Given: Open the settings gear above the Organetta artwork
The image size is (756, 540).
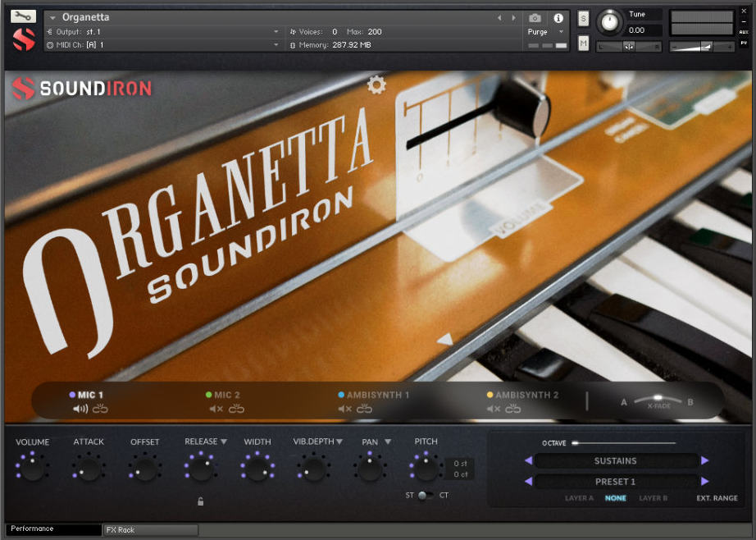Looking at the screenshot, I should (x=376, y=85).
